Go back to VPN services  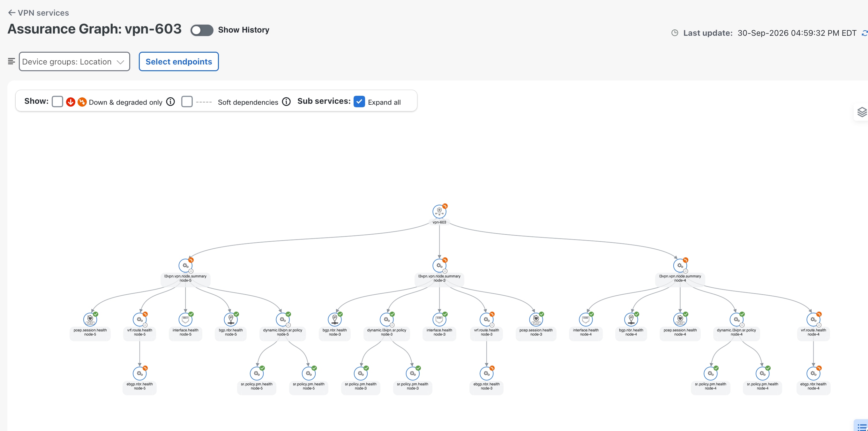tap(38, 13)
